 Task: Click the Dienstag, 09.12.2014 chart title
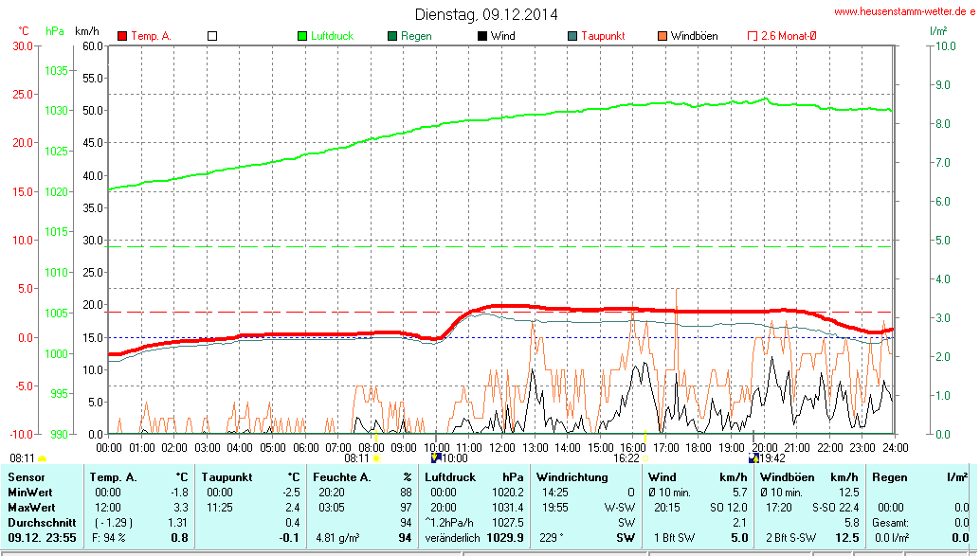pyautogui.click(x=486, y=14)
